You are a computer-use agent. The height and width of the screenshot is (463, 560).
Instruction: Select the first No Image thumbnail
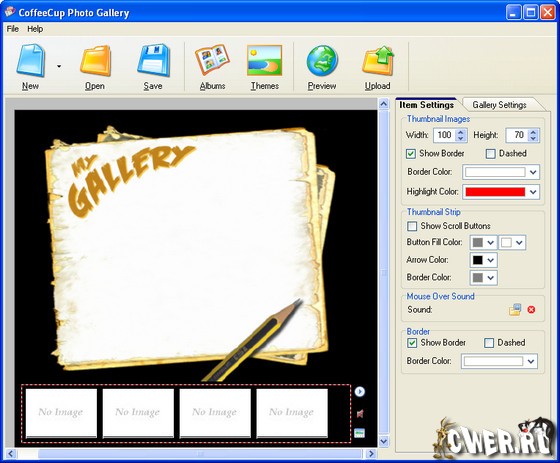coord(61,413)
